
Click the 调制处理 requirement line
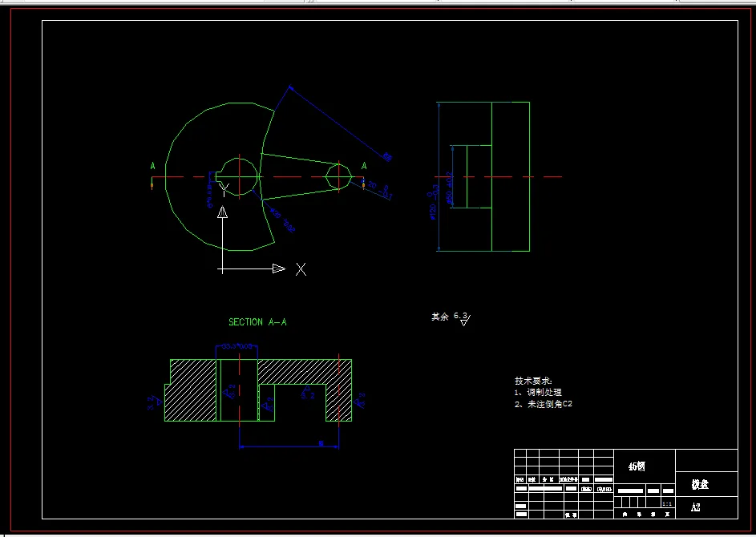(x=538, y=393)
